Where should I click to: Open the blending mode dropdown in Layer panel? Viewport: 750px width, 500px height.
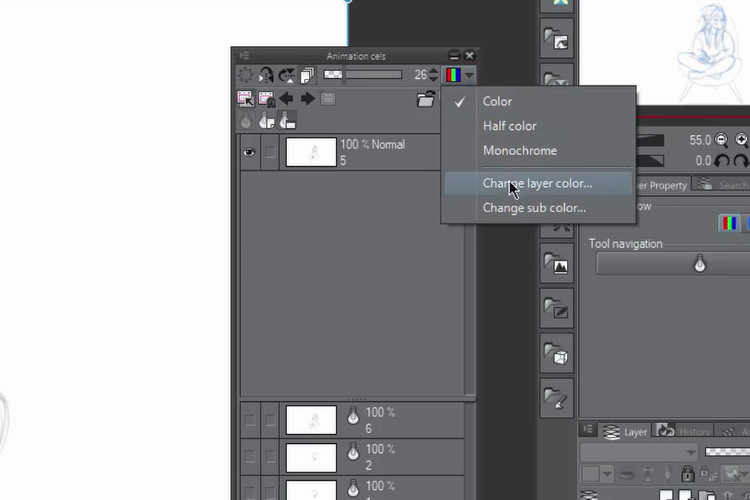(x=639, y=452)
